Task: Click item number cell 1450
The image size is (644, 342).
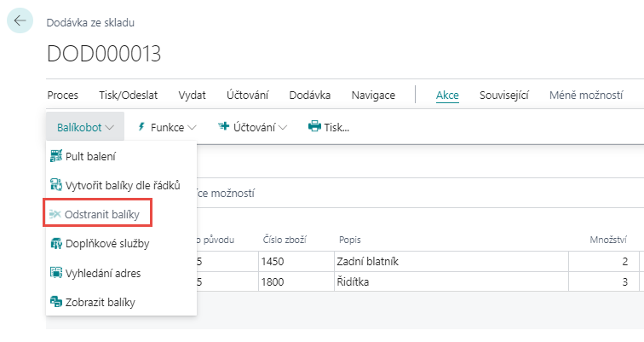Action: point(296,262)
